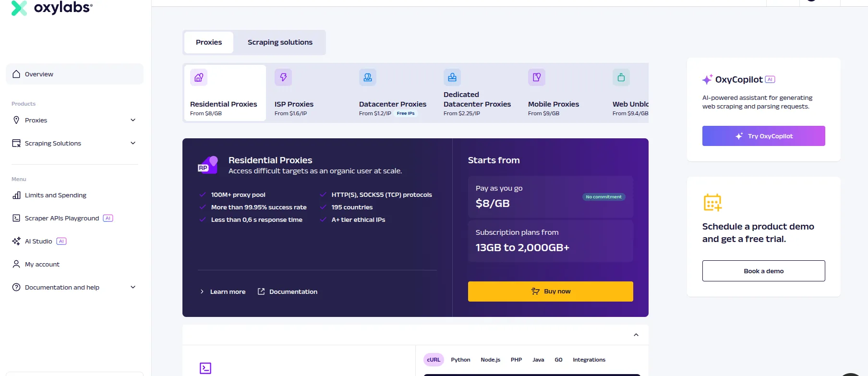
Task: Click the Documentation and help question icon
Action: click(16, 287)
